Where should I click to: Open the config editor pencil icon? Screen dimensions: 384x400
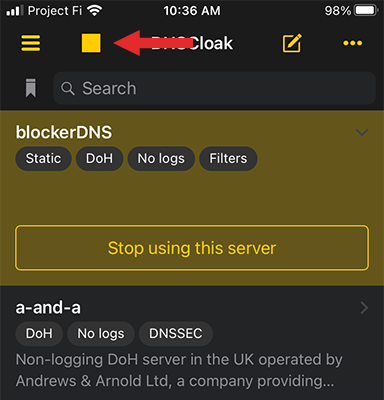(292, 43)
